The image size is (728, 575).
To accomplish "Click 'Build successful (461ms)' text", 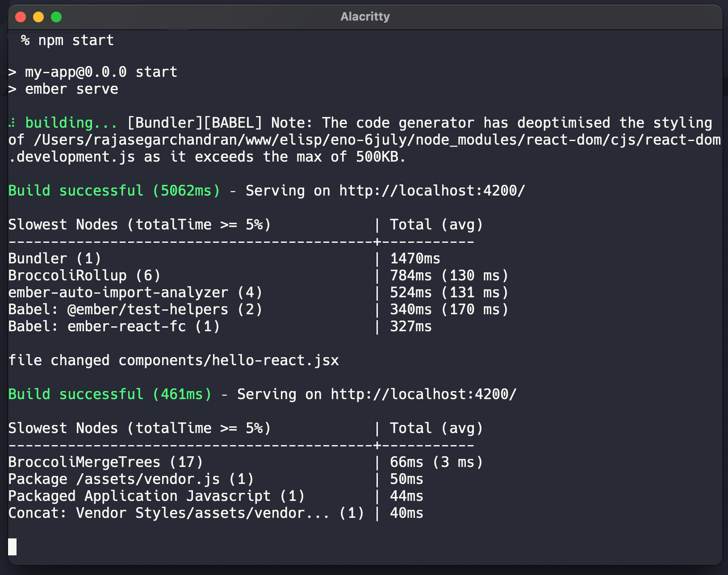I will (x=110, y=395).
